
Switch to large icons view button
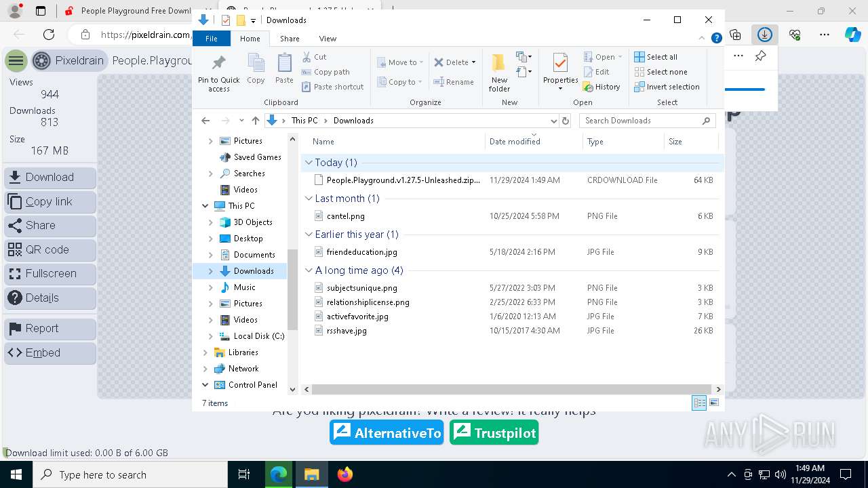[714, 403]
